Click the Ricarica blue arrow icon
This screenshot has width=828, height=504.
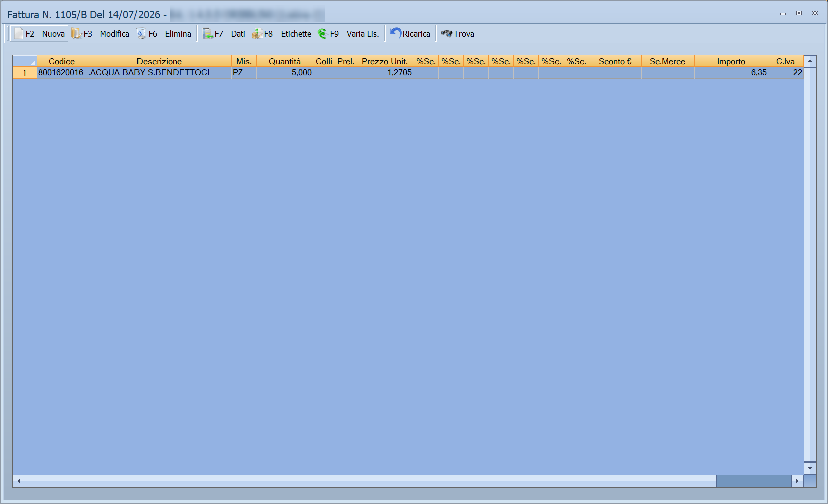point(395,33)
